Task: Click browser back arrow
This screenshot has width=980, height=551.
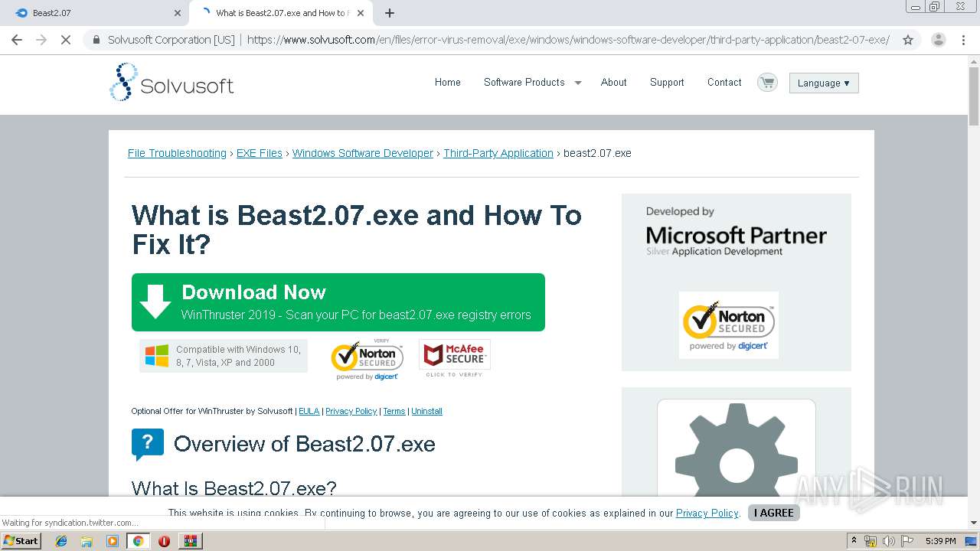Action: (17, 40)
